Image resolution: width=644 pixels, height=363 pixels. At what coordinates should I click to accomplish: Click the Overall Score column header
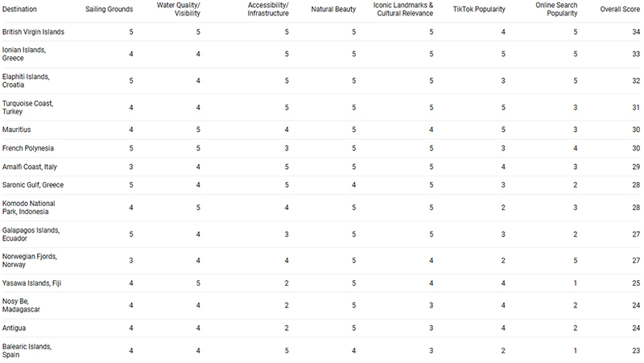(620, 9)
